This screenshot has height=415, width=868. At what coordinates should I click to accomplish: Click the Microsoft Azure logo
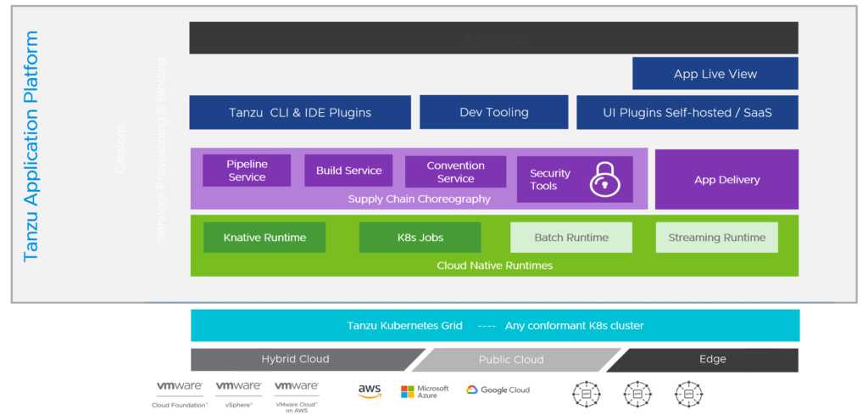pos(425,392)
